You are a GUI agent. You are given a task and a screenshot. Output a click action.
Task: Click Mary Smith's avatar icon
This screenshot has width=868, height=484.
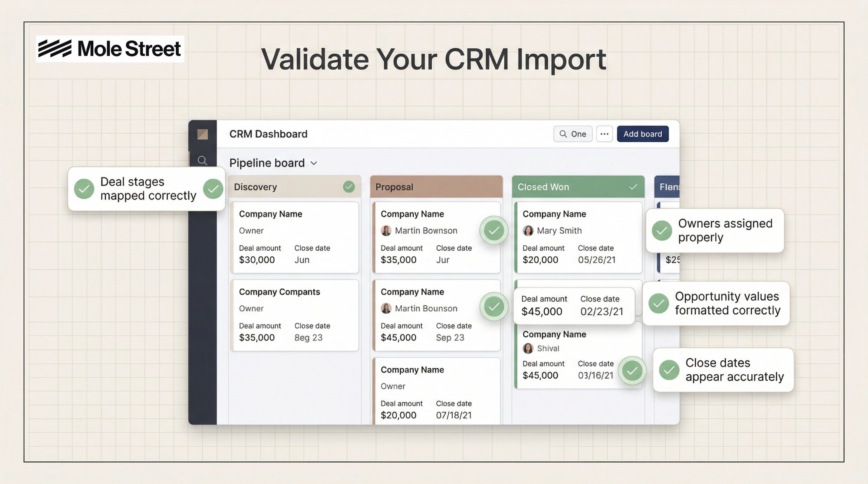coord(528,231)
